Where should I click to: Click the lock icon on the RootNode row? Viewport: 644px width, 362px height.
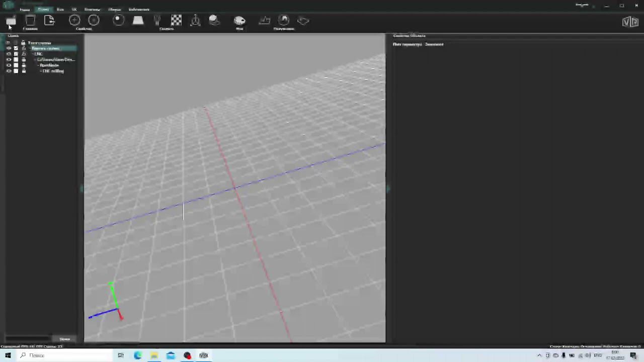coord(24,65)
